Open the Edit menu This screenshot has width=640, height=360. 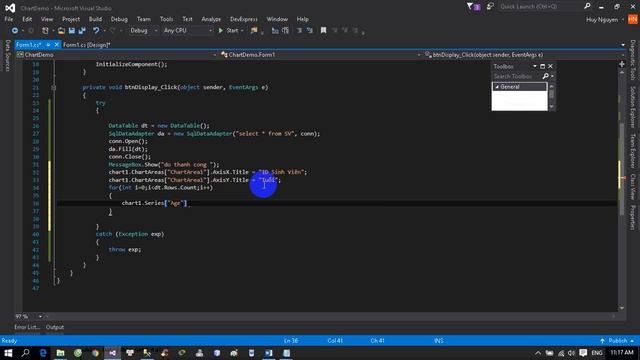(x=27, y=19)
